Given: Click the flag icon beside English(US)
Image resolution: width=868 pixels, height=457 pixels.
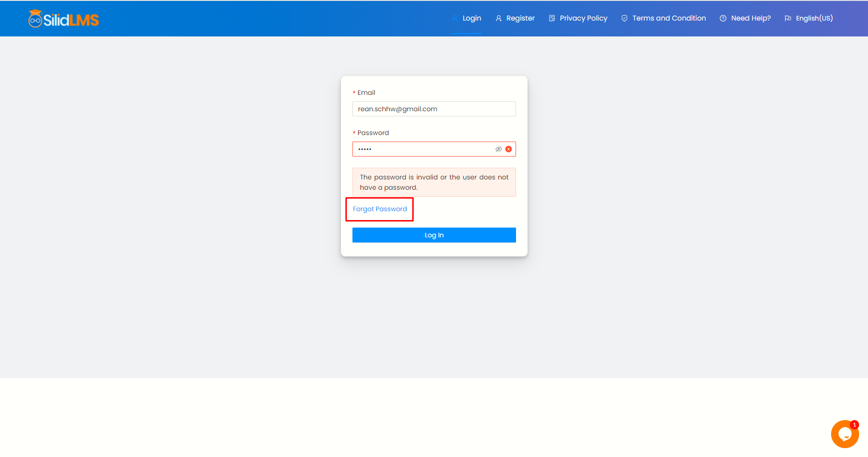Looking at the screenshot, I should tap(788, 18).
